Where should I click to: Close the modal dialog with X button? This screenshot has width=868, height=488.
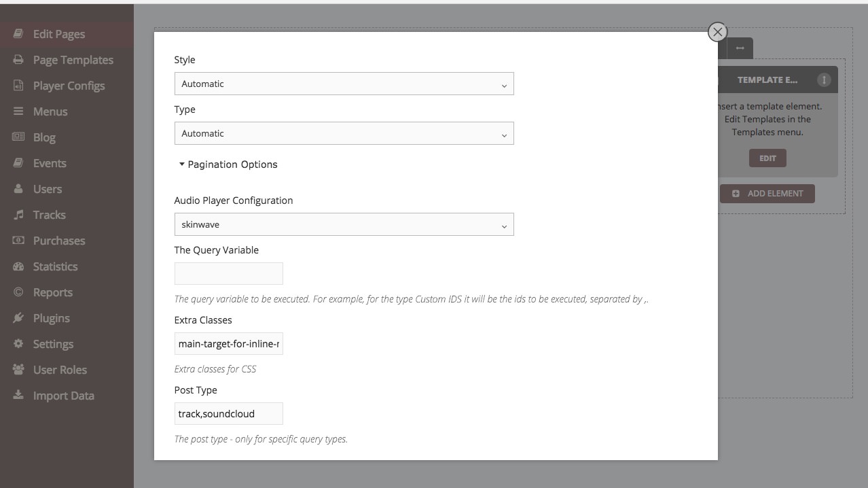(x=717, y=32)
